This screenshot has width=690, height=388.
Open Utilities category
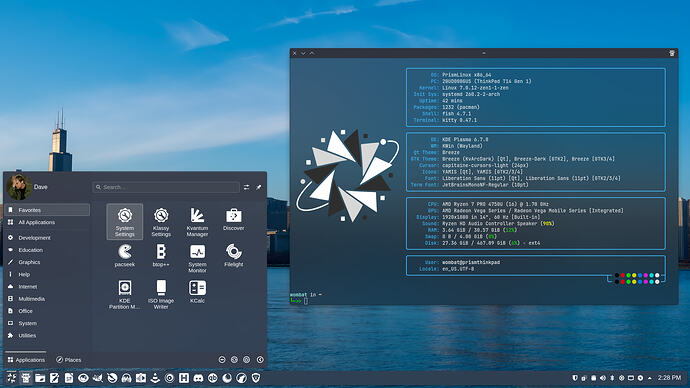click(48, 335)
